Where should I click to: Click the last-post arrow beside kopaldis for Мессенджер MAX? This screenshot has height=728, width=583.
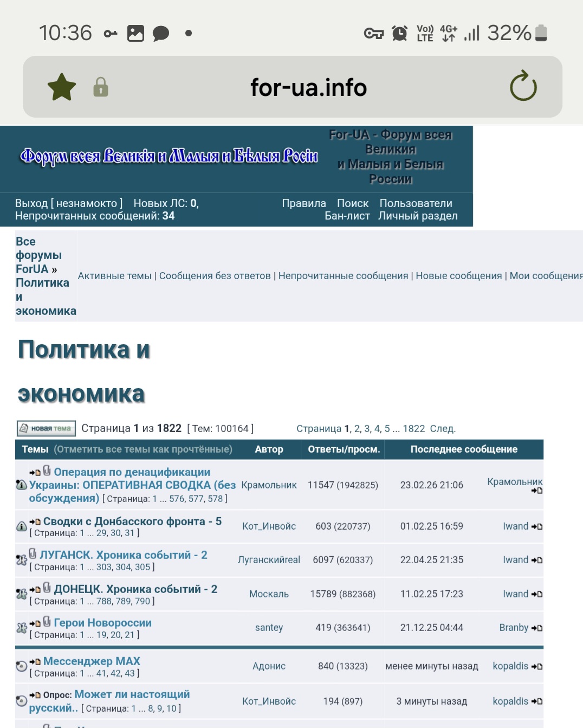(536, 666)
